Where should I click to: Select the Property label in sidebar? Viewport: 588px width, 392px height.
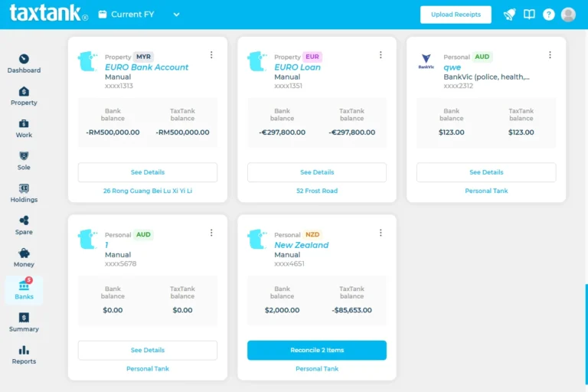24,103
